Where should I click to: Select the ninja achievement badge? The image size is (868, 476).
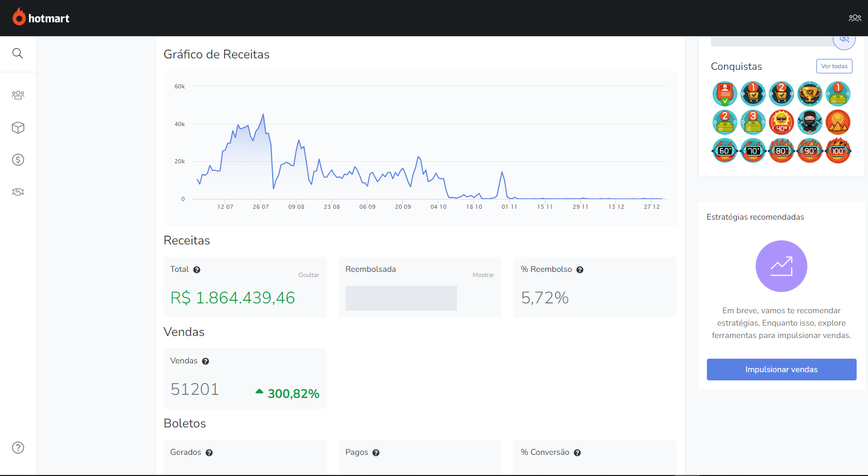click(810, 122)
